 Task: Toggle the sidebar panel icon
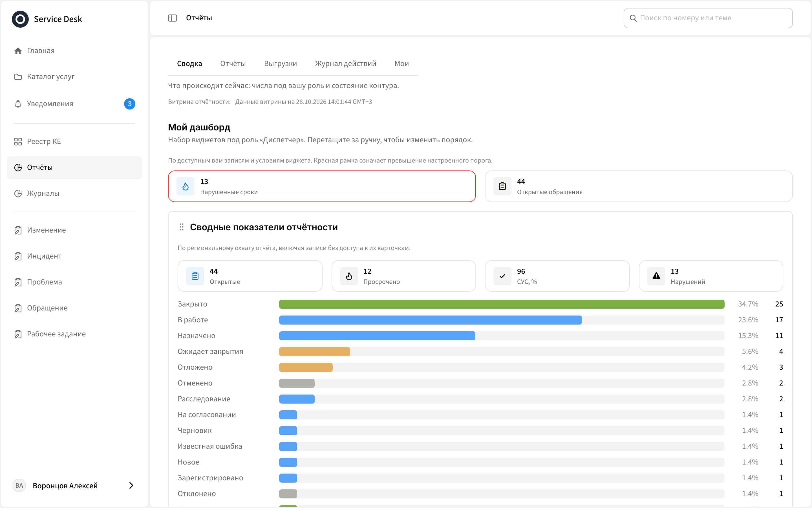click(173, 18)
